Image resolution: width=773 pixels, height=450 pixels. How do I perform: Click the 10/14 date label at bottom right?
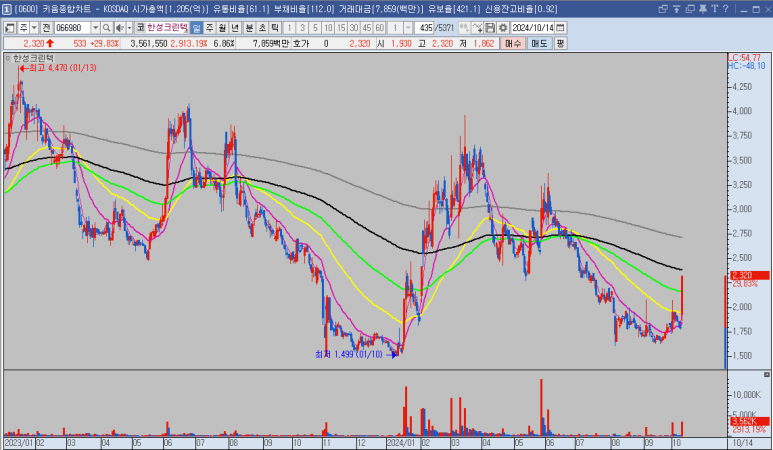tap(743, 443)
